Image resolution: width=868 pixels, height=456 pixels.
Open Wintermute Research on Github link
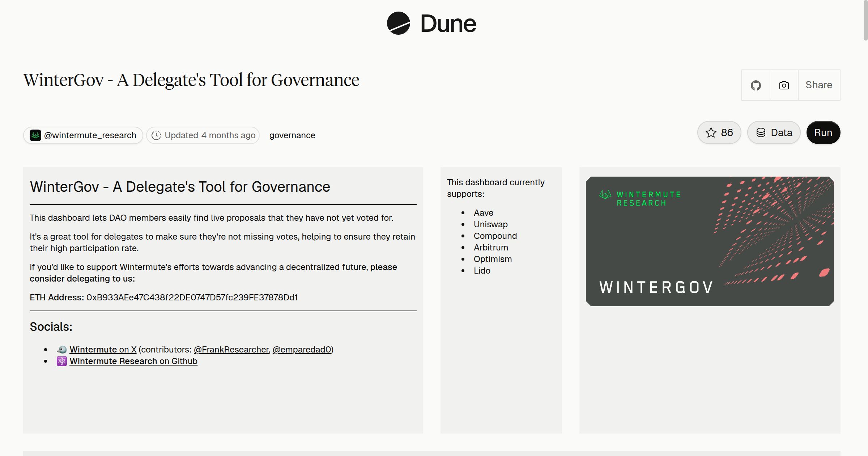(x=133, y=361)
